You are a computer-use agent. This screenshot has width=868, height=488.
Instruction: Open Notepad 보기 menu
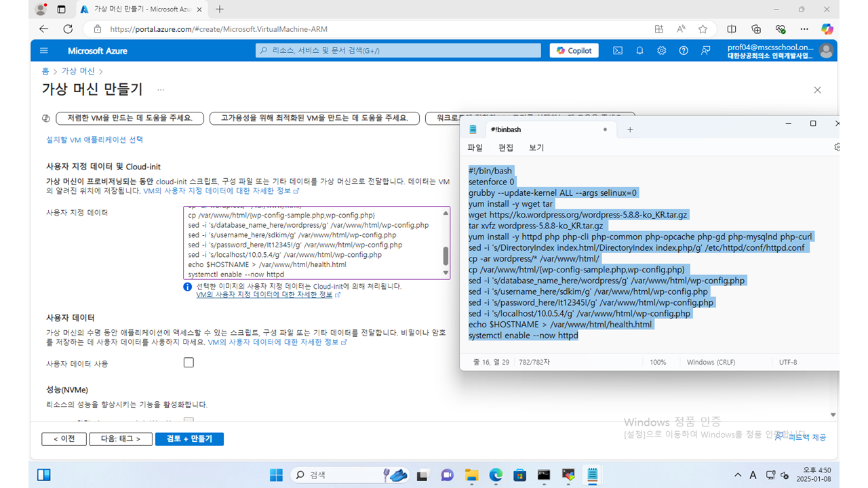536,148
